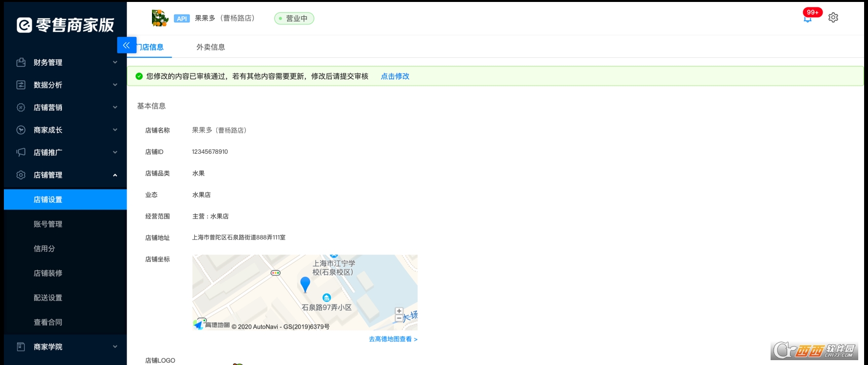Image resolution: width=868 pixels, height=365 pixels.
Task: Click the 财务管理 wallet icon
Action: click(21, 62)
